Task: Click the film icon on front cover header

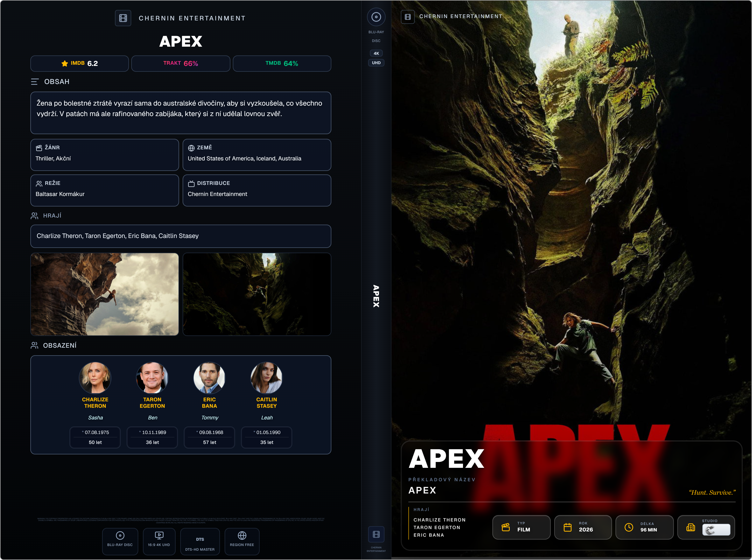Action: tap(408, 17)
